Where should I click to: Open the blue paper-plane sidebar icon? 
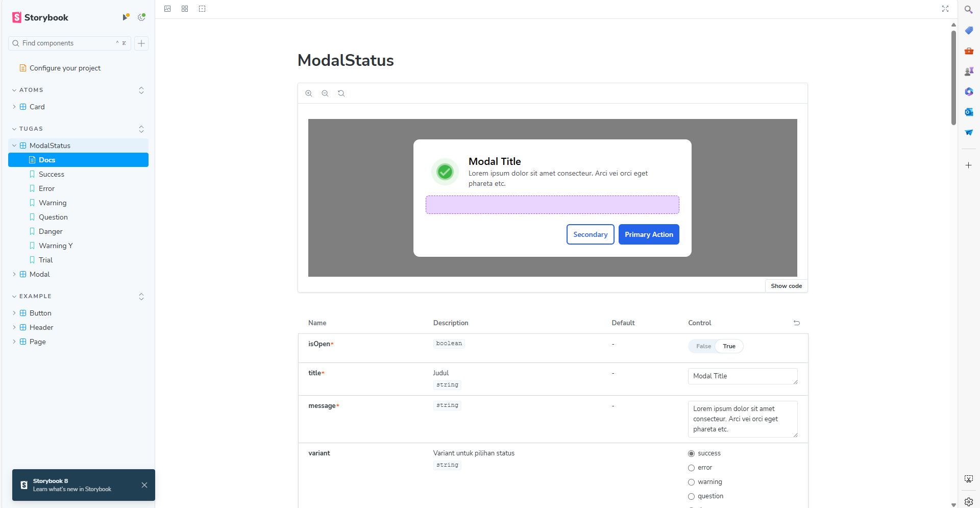point(969,133)
